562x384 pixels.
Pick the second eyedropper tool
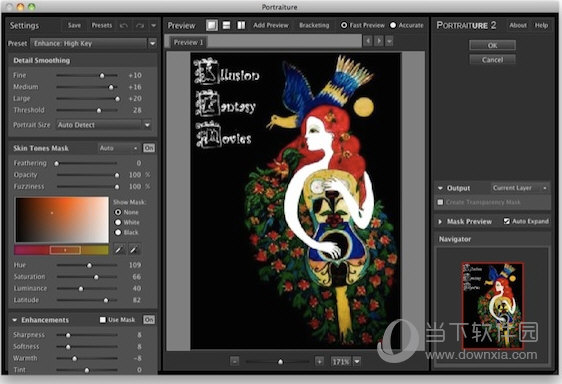click(x=134, y=250)
